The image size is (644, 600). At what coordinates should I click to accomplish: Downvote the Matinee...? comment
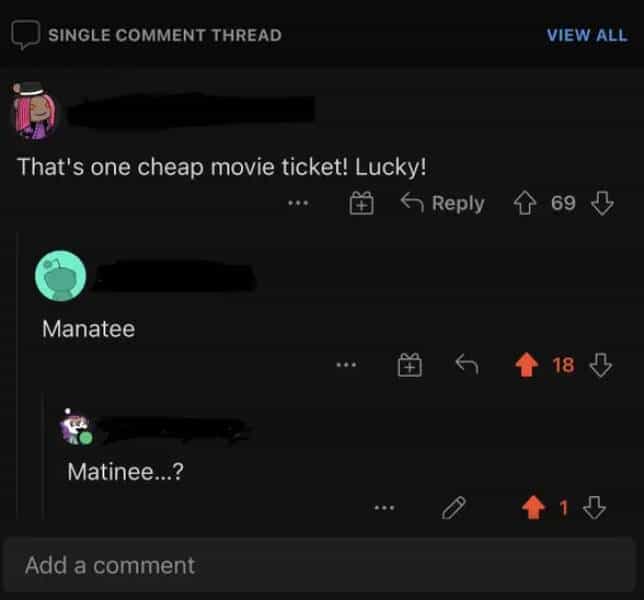594,508
